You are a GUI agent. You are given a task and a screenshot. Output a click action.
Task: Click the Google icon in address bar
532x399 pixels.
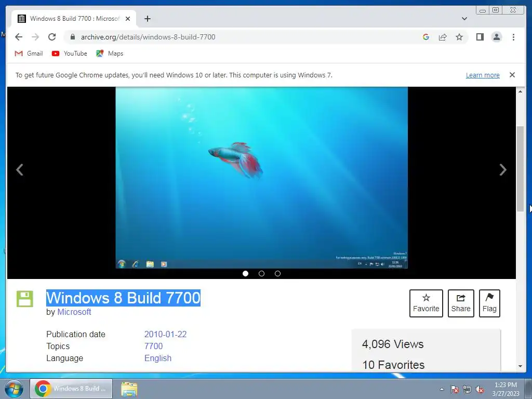[x=426, y=37]
